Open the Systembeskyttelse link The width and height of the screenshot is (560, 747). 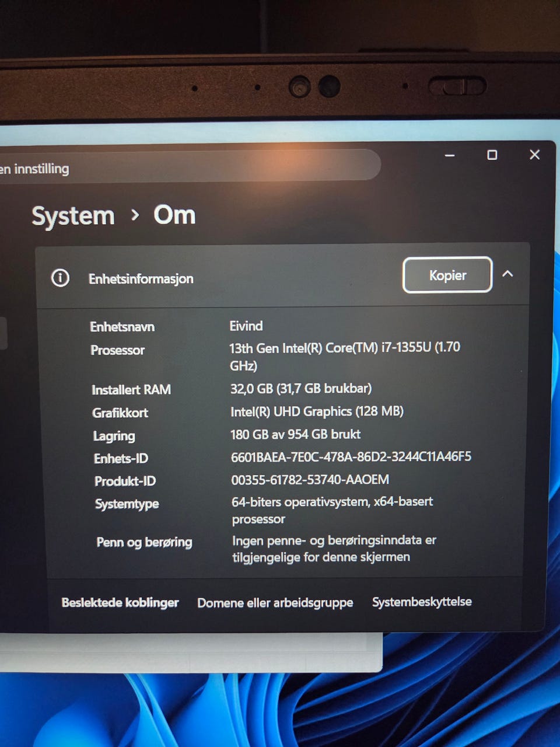coord(422,602)
